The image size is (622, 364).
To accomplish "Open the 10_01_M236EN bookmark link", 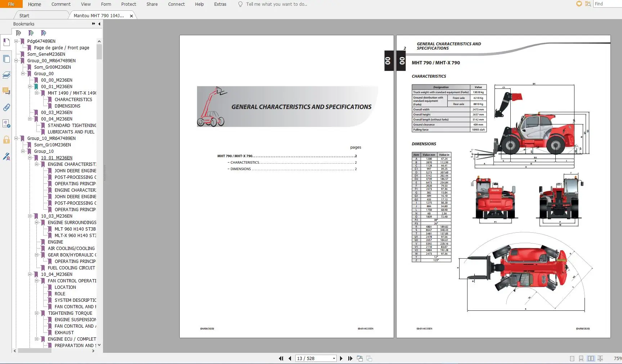I will pos(57,158).
